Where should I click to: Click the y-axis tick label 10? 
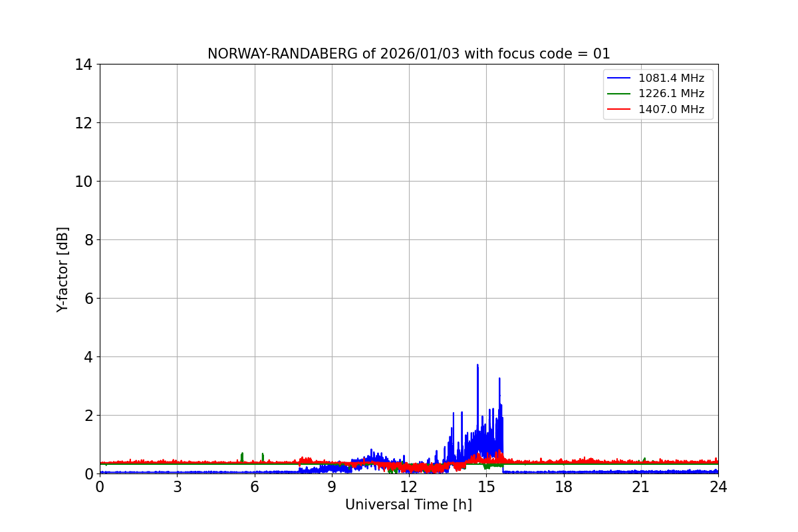click(x=83, y=182)
